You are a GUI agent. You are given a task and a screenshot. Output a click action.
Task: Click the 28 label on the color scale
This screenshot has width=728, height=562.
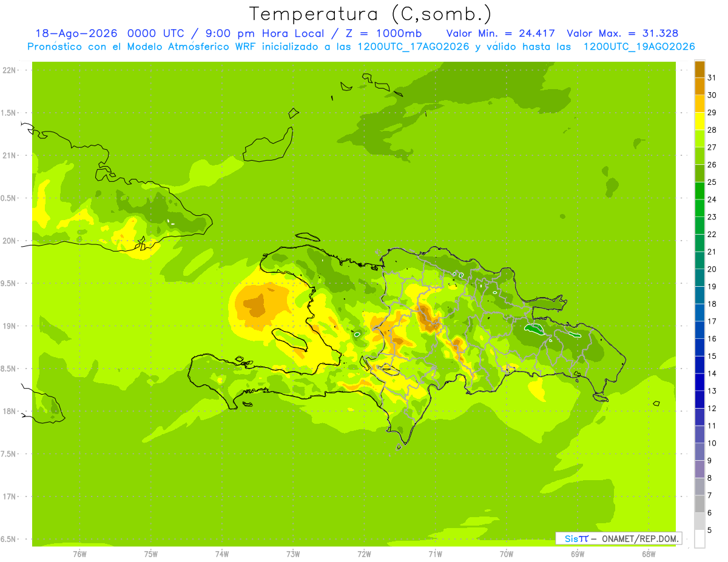[x=712, y=130]
